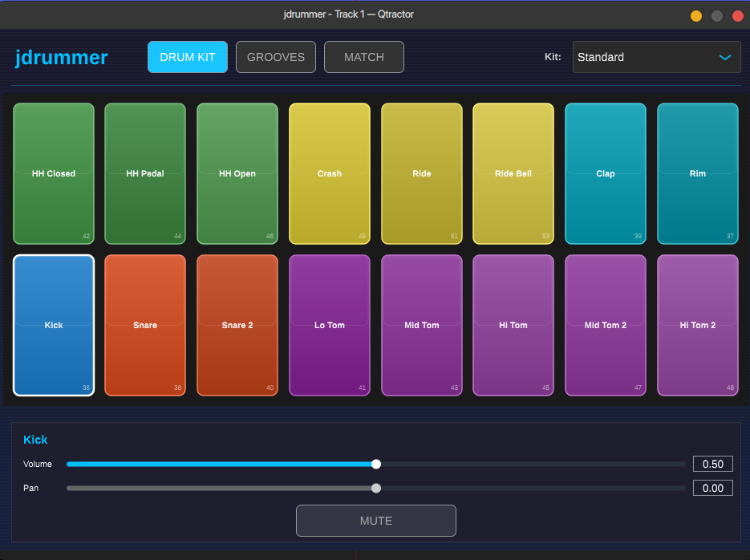The width and height of the screenshot is (750, 560).
Task: Trigger the Lo Tom pad
Action: (x=329, y=325)
